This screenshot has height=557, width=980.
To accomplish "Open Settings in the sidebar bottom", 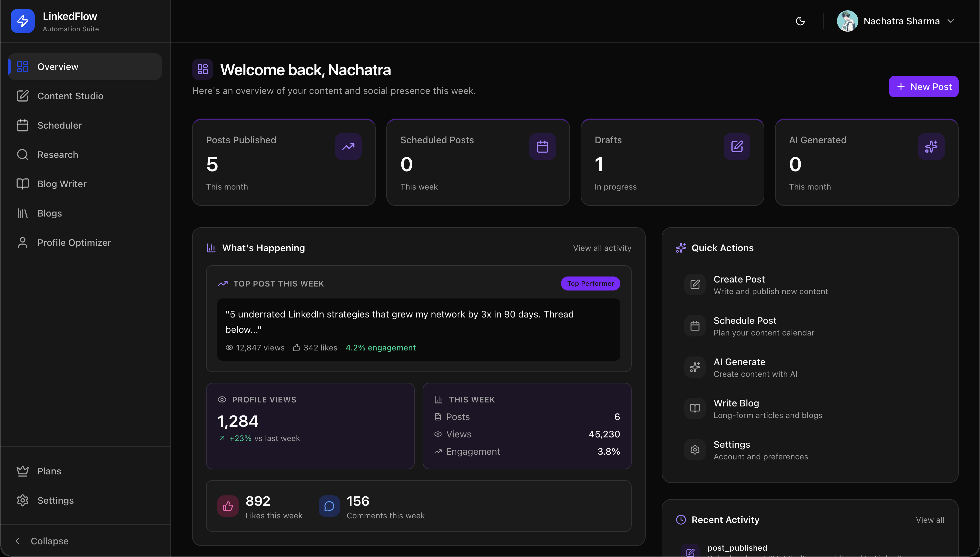I will (85, 500).
